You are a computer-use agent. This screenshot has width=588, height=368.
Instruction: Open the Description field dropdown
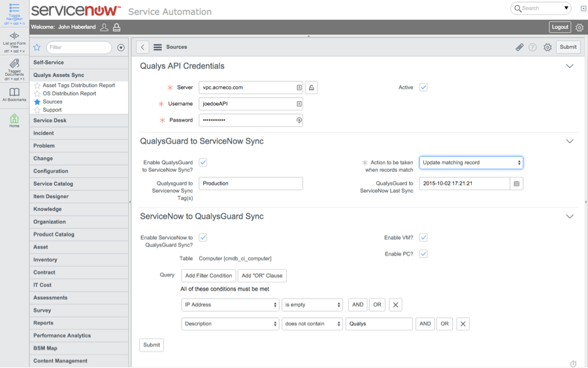pyautogui.click(x=230, y=324)
